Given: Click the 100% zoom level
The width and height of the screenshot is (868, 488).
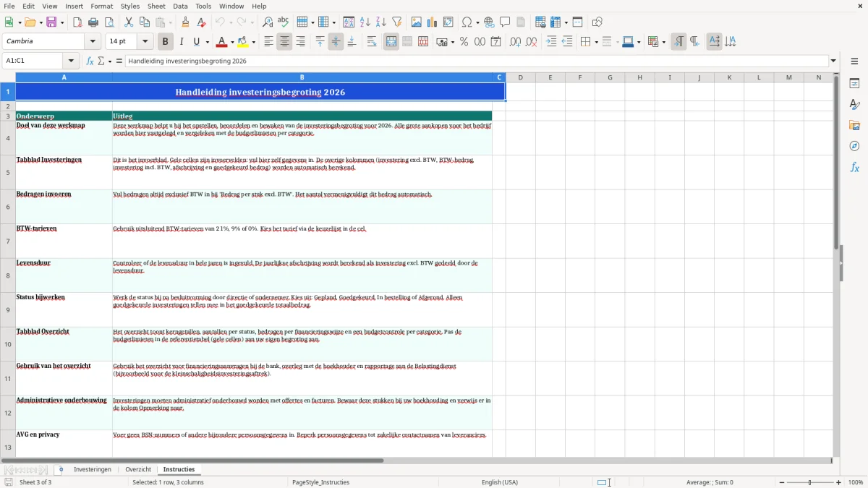Looking at the screenshot, I should tap(856, 482).
